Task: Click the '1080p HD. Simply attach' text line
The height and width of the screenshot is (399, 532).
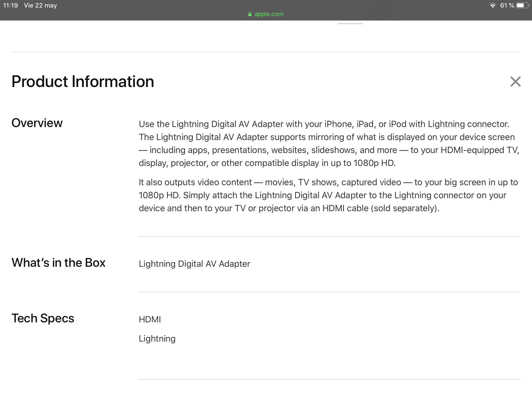Action: pyautogui.click(x=322, y=195)
